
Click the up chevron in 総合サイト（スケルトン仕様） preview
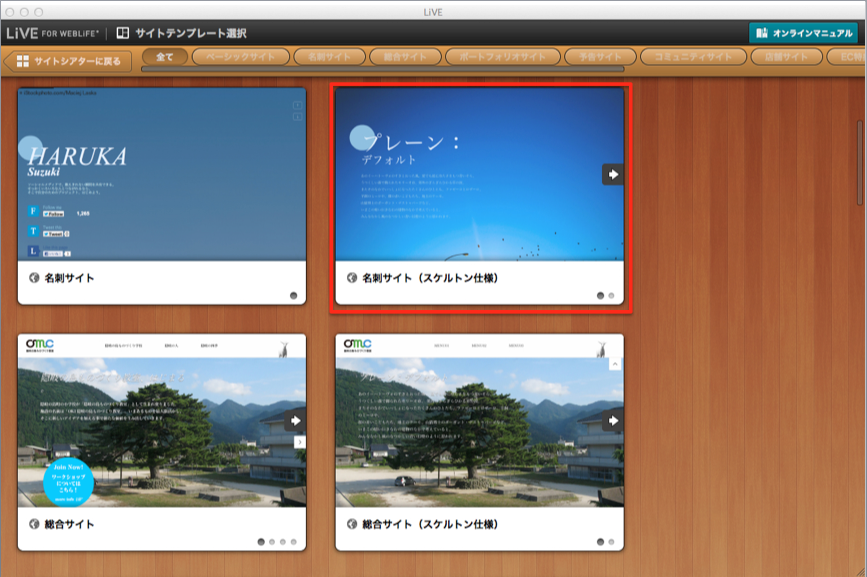tap(615, 364)
